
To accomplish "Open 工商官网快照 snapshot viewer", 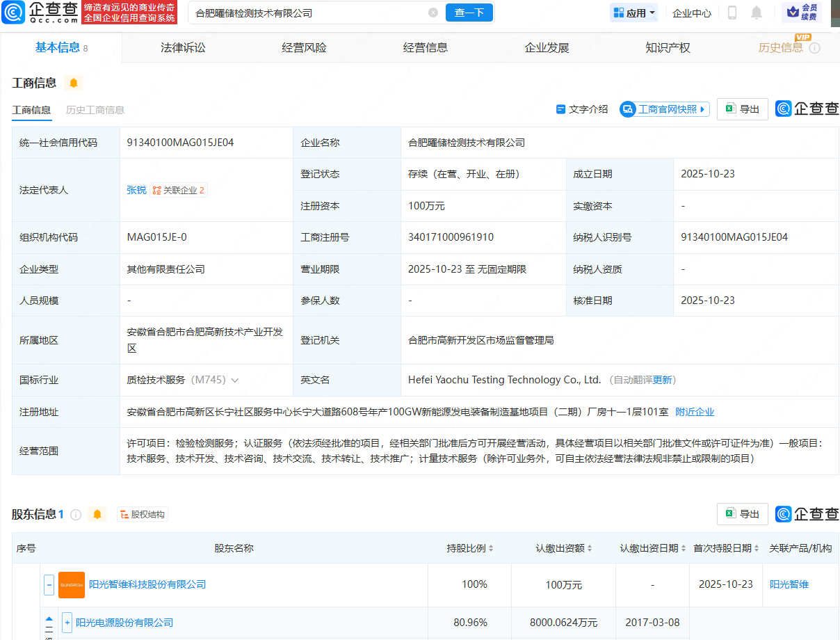I will 663,109.
